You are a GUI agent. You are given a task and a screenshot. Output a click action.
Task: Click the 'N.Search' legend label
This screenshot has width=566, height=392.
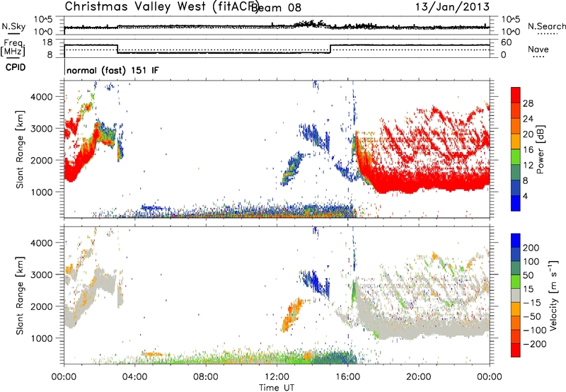coord(547,26)
